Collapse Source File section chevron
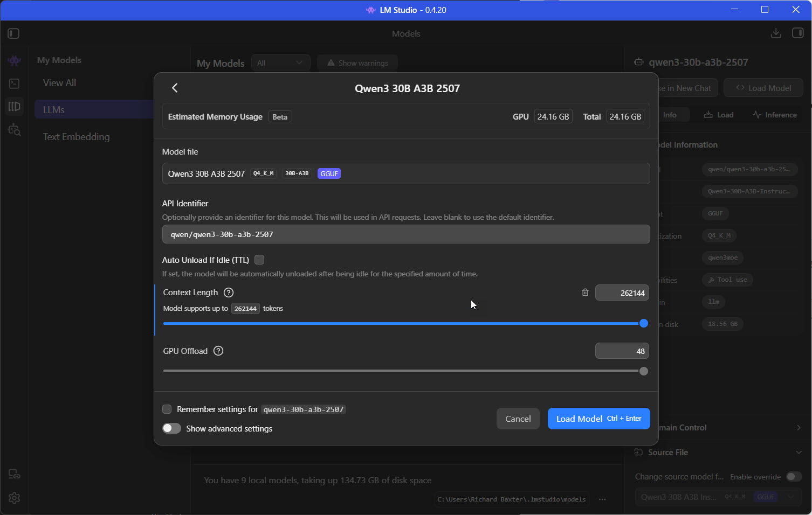This screenshot has width=812, height=515. pos(799,453)
